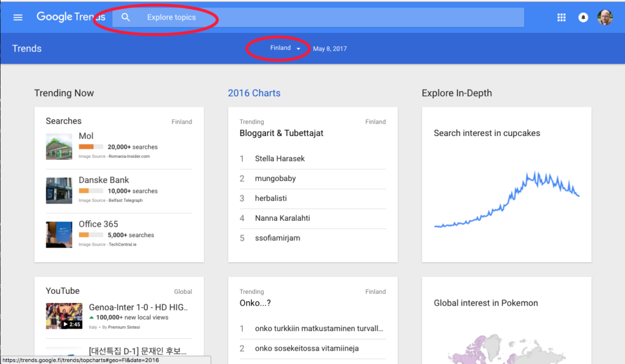Click the Pokemon interest world map
625x364 pixels.
click(x=507, y=349)
